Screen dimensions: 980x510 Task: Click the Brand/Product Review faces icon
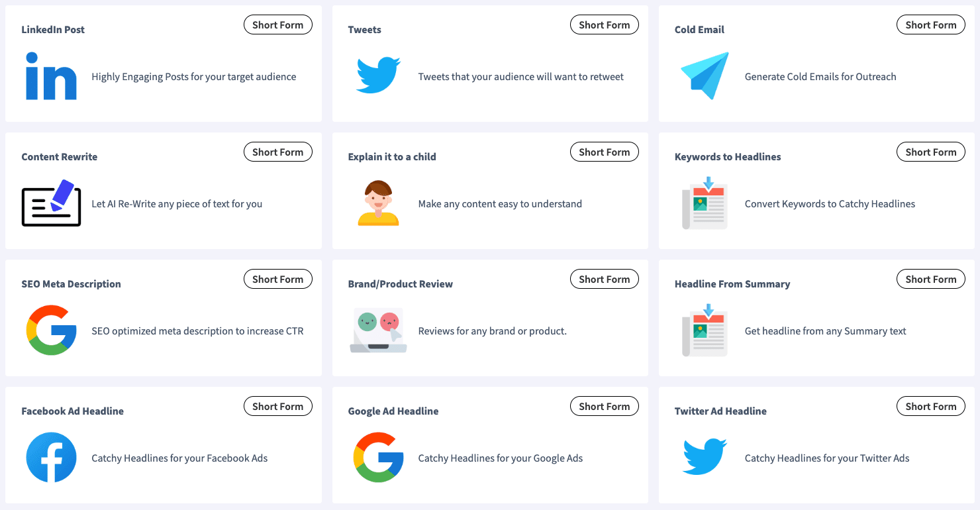coord(378,331)
